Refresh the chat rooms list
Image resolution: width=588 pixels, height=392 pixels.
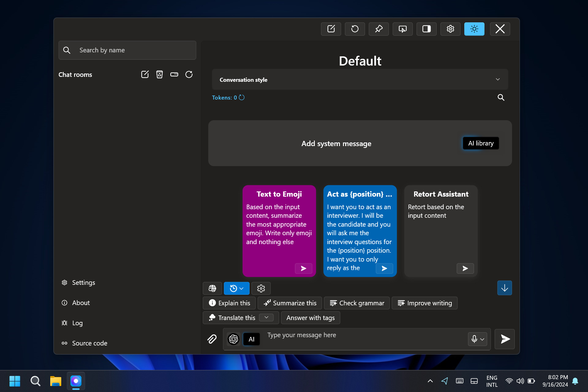point(189,74)
